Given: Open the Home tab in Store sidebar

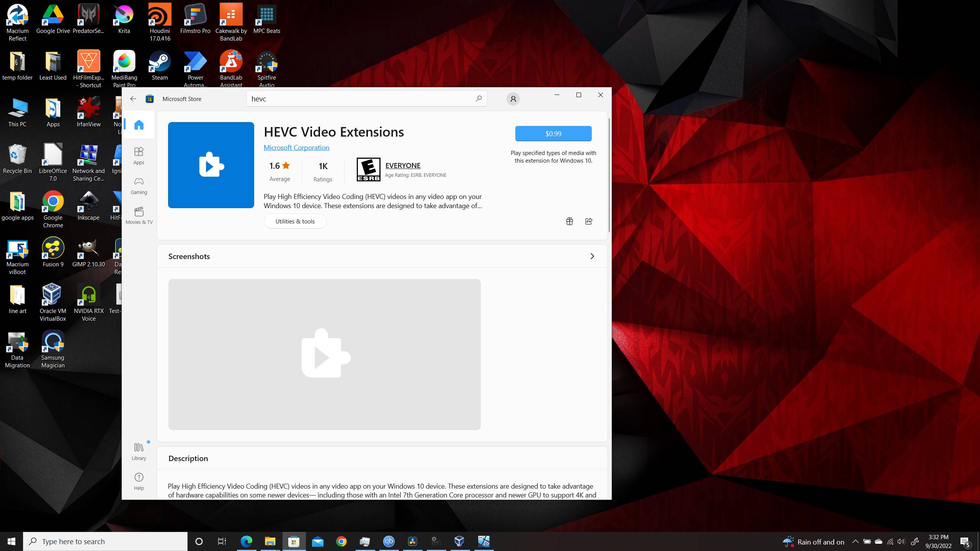Looking at the screenshot, I should [139, 125].
